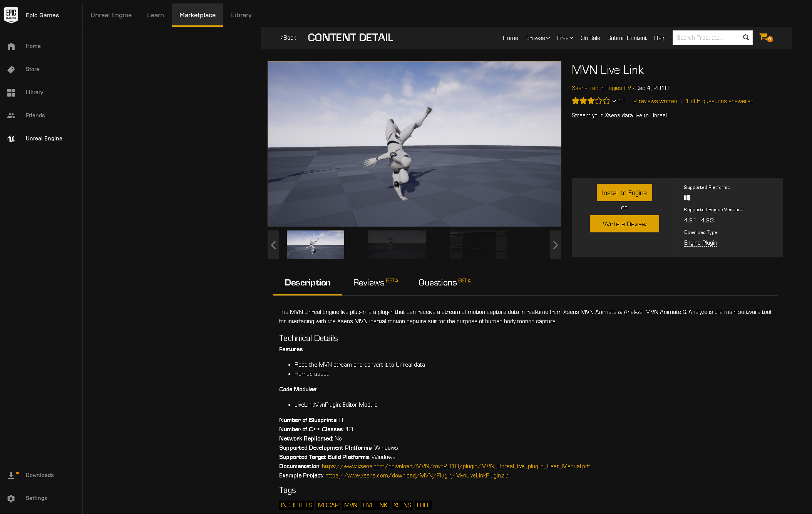The image size is (812, 514).
Task: Expand the Free dropdown menu
Action: [564, 38]
